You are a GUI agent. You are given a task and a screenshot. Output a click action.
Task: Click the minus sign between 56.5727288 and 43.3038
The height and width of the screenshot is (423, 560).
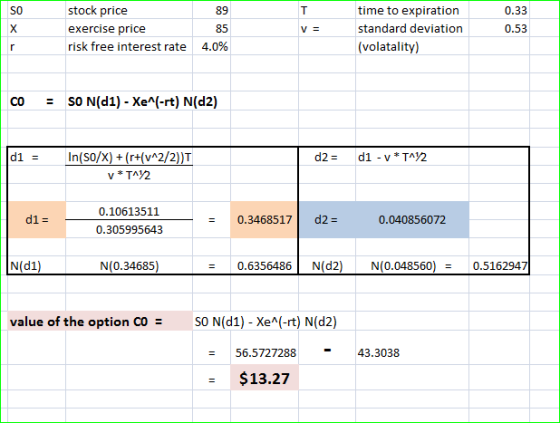[327, 350]
